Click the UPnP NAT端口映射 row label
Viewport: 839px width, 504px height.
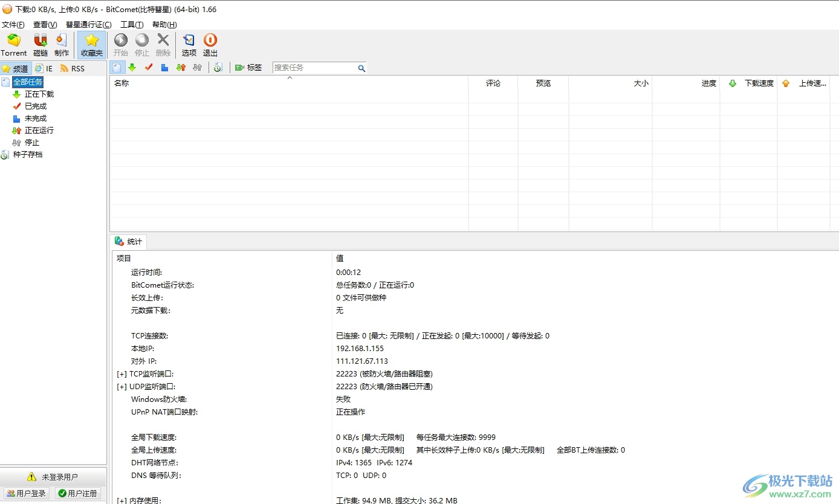click(x=164, y=412)
